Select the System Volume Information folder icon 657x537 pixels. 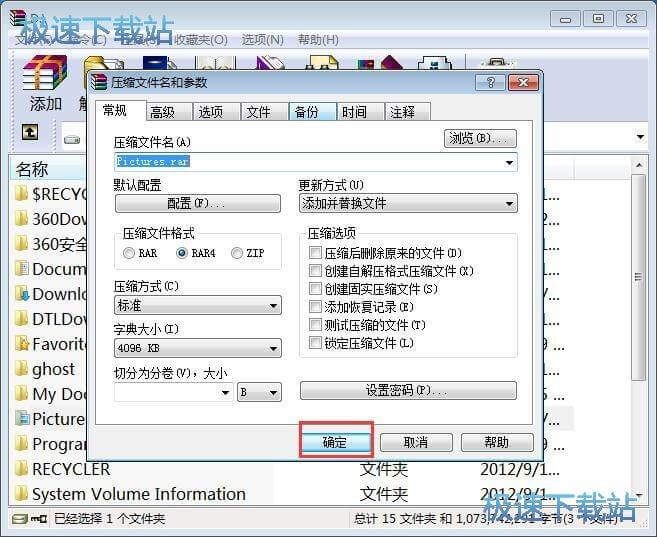click(21, 494)
